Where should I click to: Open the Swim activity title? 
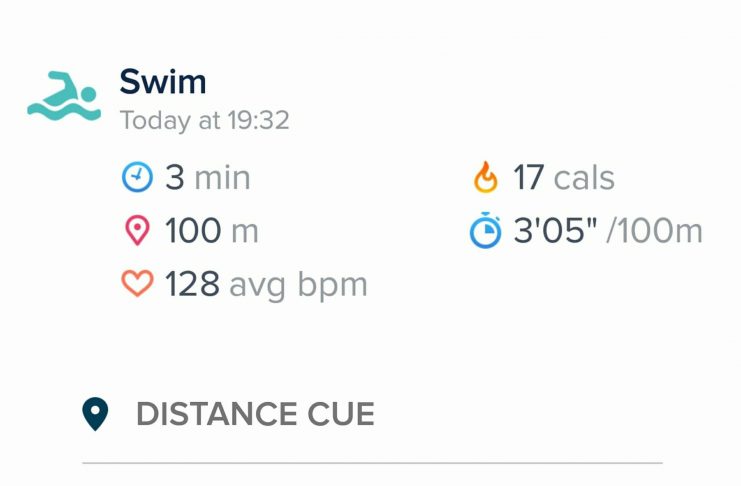pyautogui.click(x=163, y=82)
